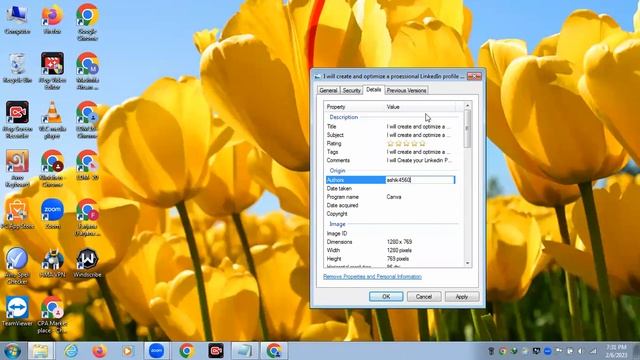The image size is (640, 360).
Task: Open the CPA Marketplace Chrome shortcut
Action: coord(52,315)
